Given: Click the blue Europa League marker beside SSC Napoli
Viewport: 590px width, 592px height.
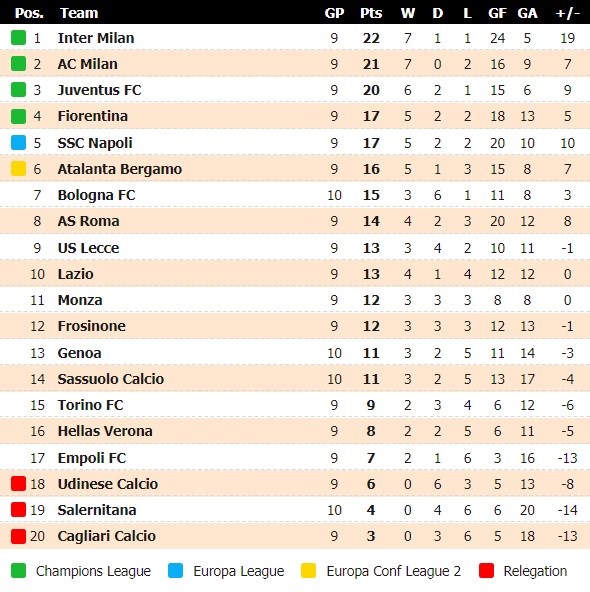Looking at the screenshot, I should pyautogui.click(x=18, y=143).
